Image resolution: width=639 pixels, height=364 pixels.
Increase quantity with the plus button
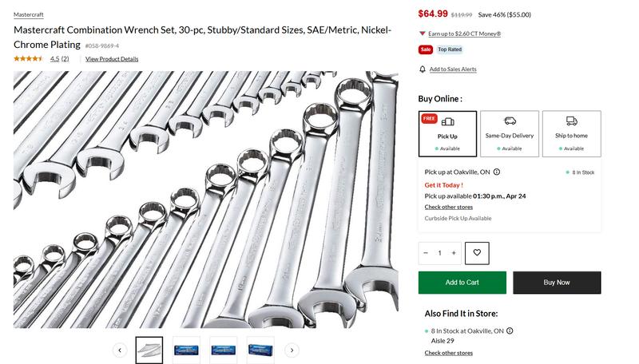(454, 253)
